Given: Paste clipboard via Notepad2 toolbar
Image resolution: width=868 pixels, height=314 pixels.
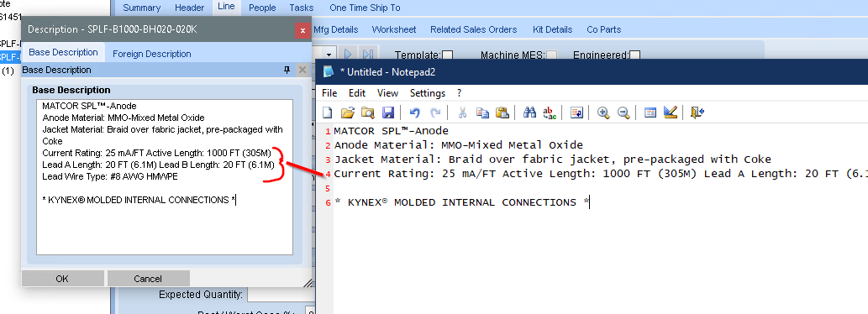Looking at the screenshot, I should (502, 113).
